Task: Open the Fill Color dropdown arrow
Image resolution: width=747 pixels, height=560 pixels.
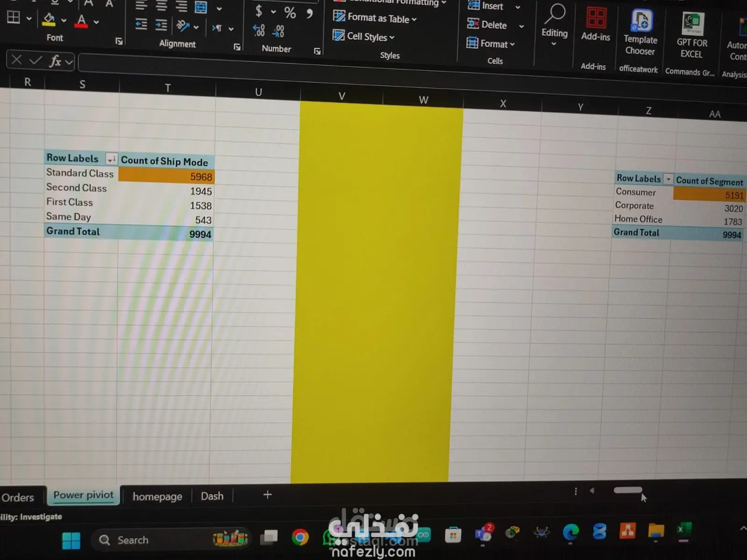Action: [64, 21]
